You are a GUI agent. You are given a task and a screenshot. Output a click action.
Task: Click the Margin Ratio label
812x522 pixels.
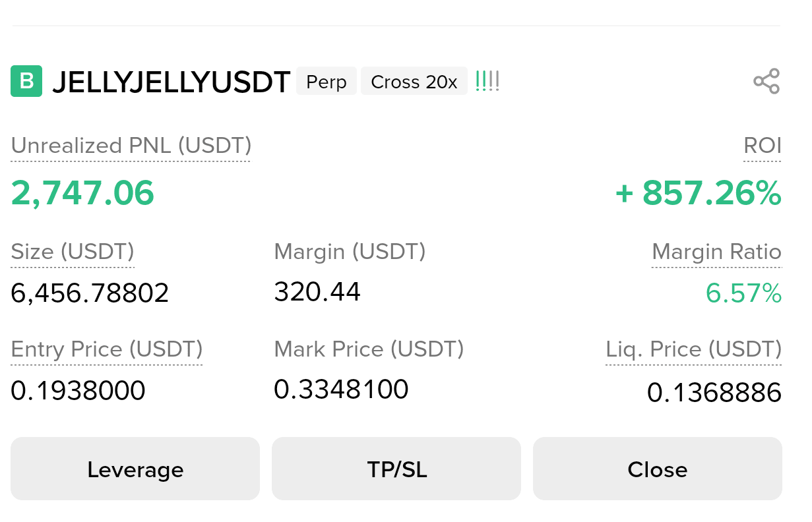tap(716, 252)
